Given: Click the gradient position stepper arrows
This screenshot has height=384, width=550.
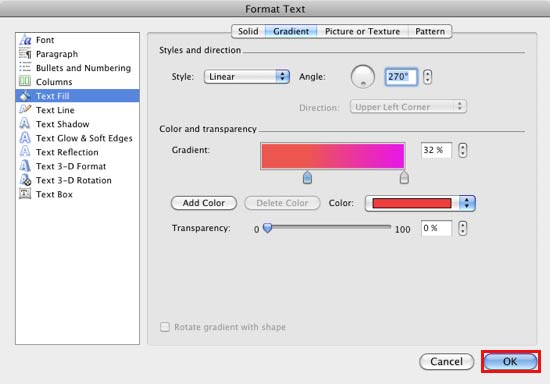Looking at the screenshot, I should [463, 150].
